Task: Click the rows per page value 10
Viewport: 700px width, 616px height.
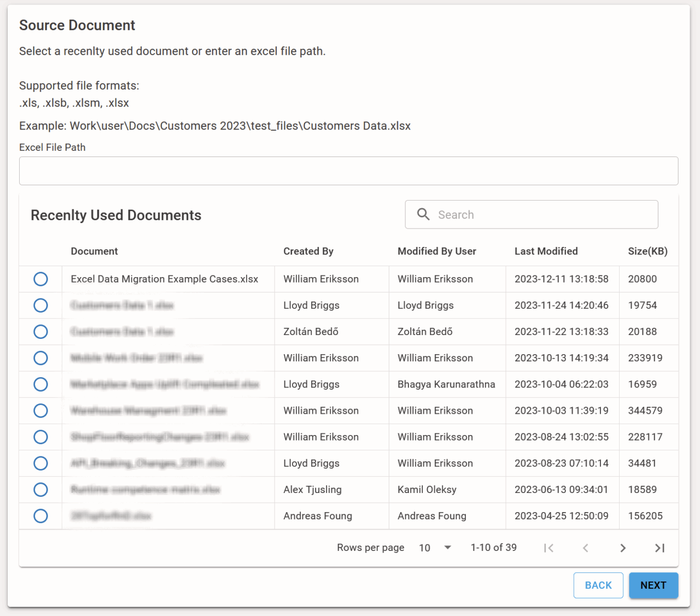Action: click(425, 548)
